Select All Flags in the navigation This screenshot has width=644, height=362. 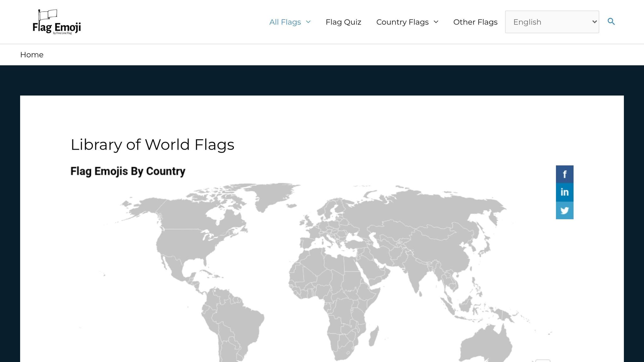285,22
